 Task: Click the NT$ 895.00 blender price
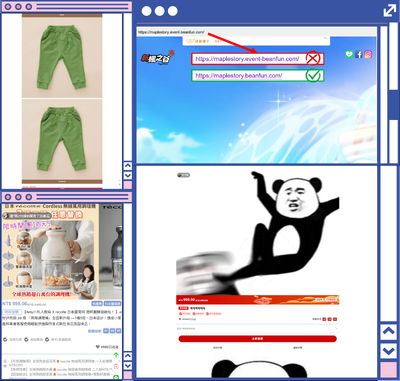(x=15, y=304)
